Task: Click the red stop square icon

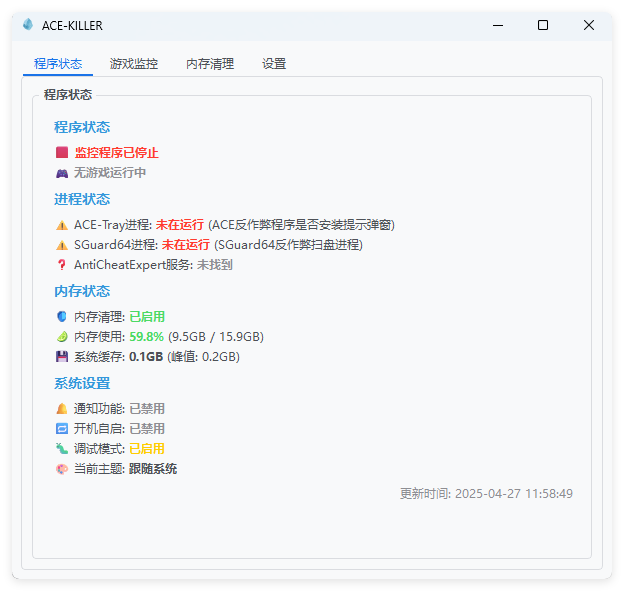Action: 62,152
